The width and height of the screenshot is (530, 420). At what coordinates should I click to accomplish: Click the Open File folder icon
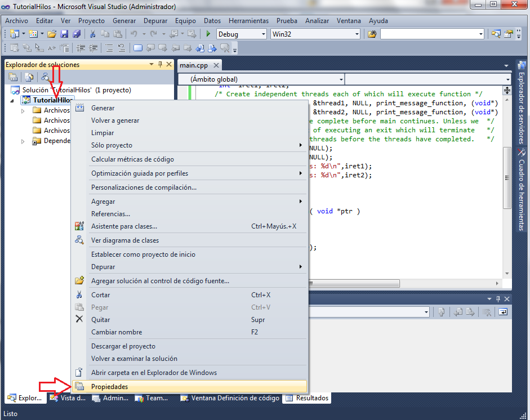[52, 34]
